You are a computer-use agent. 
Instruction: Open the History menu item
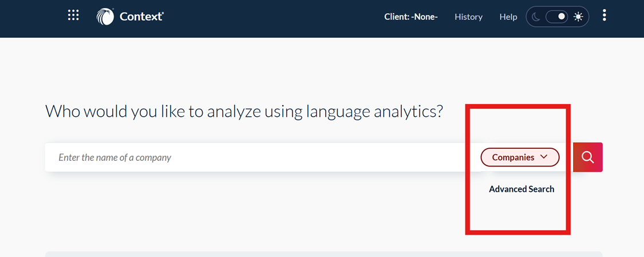[x=468, y=17]
